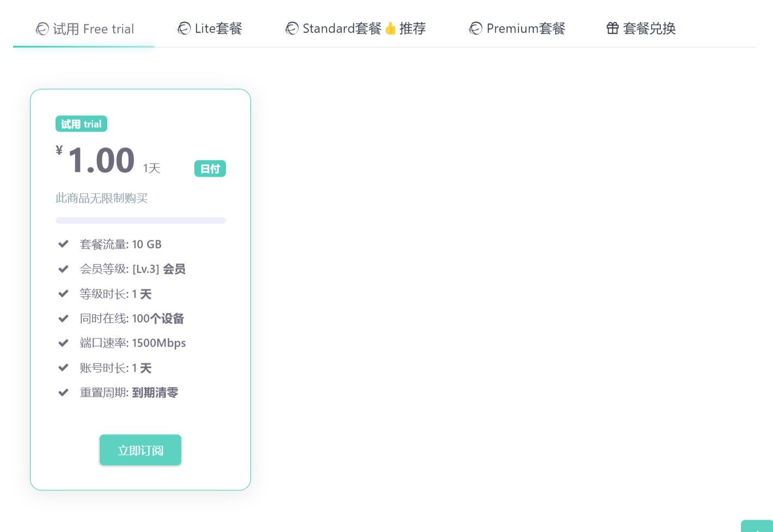773x532 pixels.
Task: Click the logo icon beside 试用 Free trial
Action: pyautogui.click(x=42, y=29)
